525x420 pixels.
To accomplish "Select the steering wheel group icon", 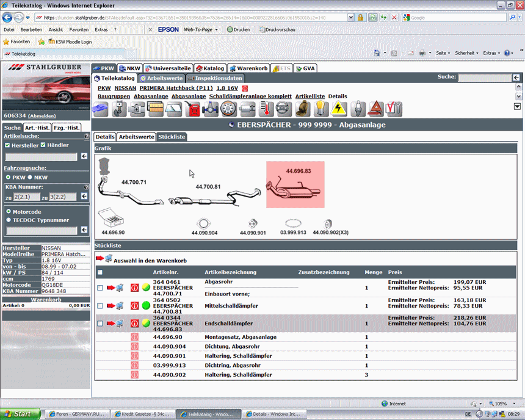I will point(284,109).
